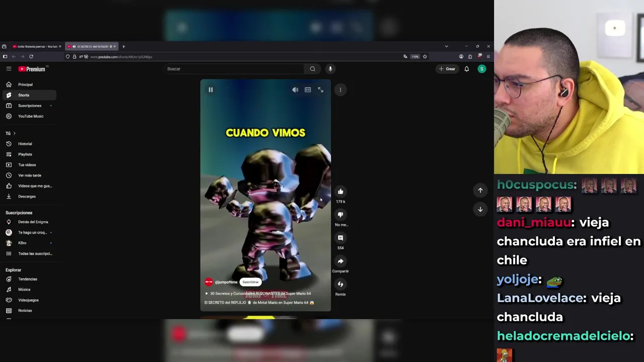This screenshot has height=362, width=644.
Task: Open fullscreen mode on the Short
Action: (320, 89)
